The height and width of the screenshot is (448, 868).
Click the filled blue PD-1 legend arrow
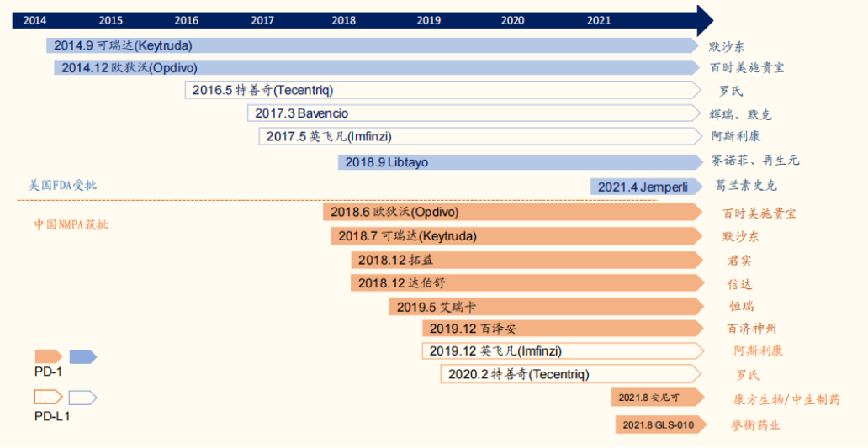coord(83,356)
